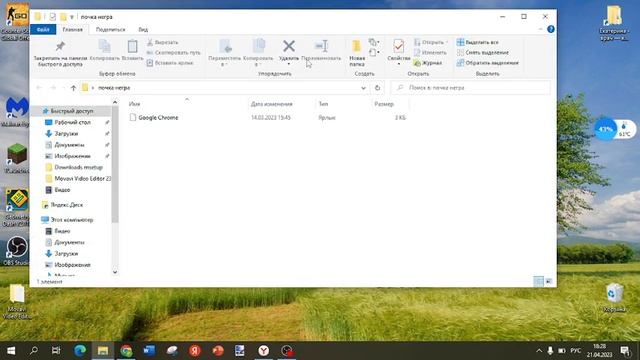This screenshot has width=640, height=360.
Task: Expand Удалить delete options arrow
Action: click(289, 64)
